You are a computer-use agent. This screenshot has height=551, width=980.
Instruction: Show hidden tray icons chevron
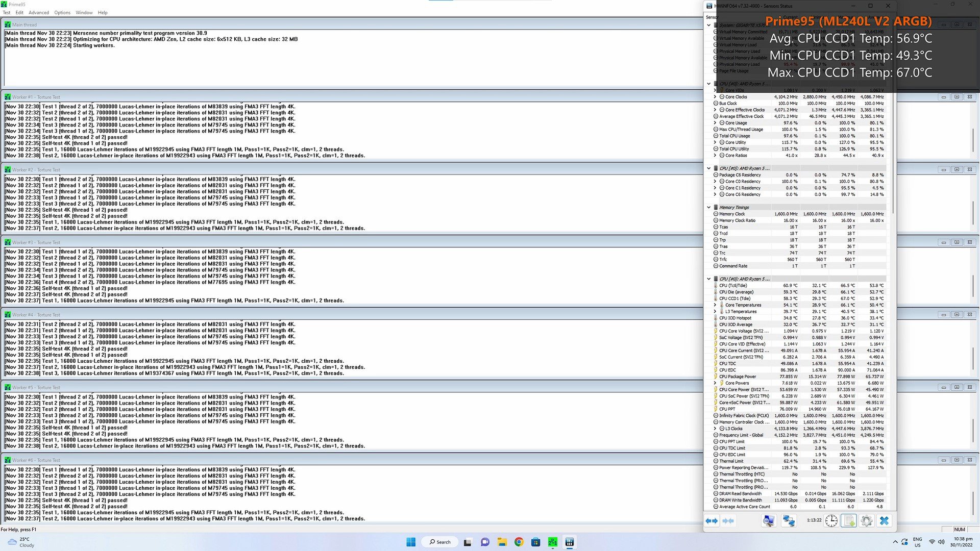[x=895, y=542]
